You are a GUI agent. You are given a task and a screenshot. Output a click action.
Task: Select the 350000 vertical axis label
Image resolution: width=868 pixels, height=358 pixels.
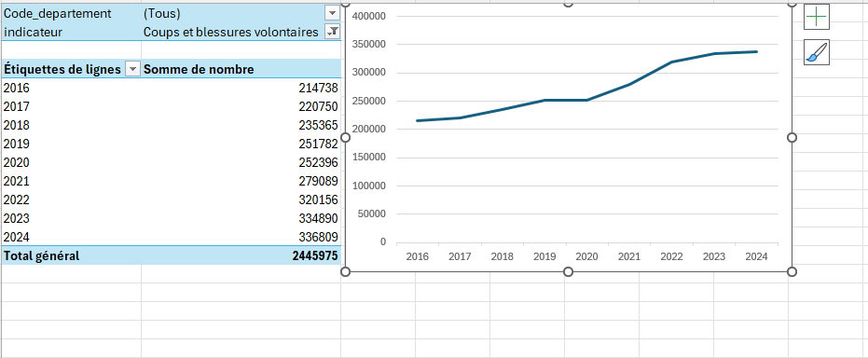(368, 44)
